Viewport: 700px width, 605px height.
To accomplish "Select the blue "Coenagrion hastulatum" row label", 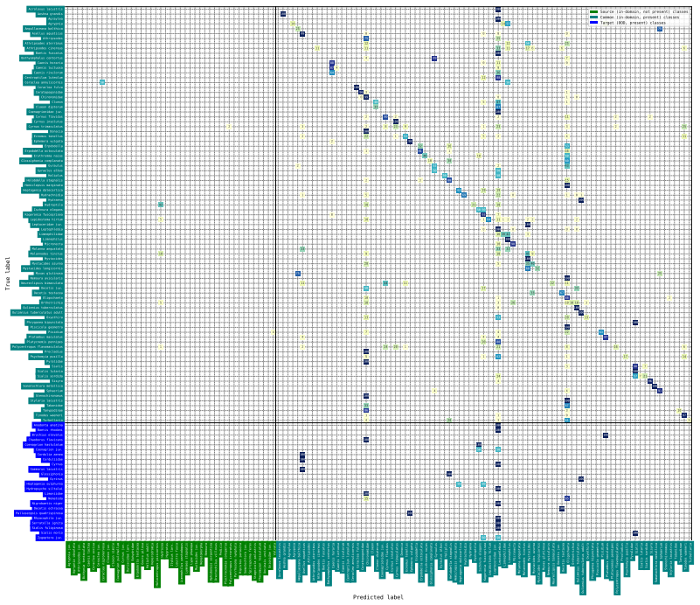I will (44, 445).
